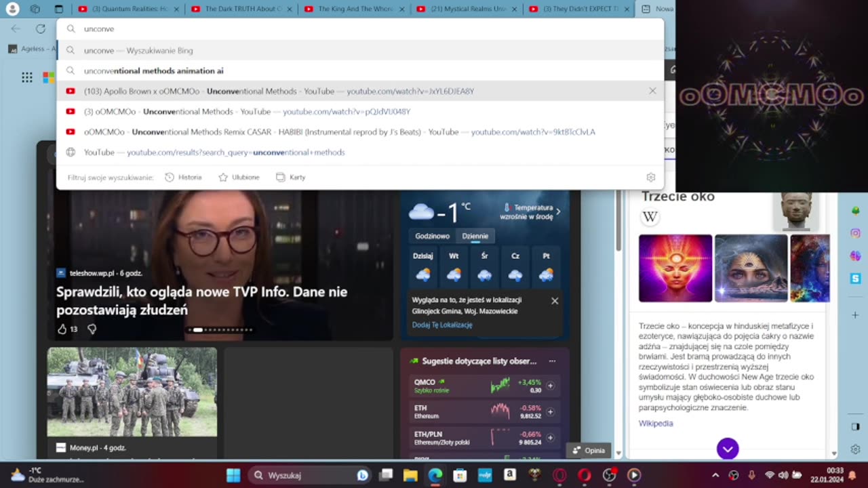The width and height of the screenshot is (868, 488).
Task: Open File Explorer from taskbar
Action: [x=410, y=475]
